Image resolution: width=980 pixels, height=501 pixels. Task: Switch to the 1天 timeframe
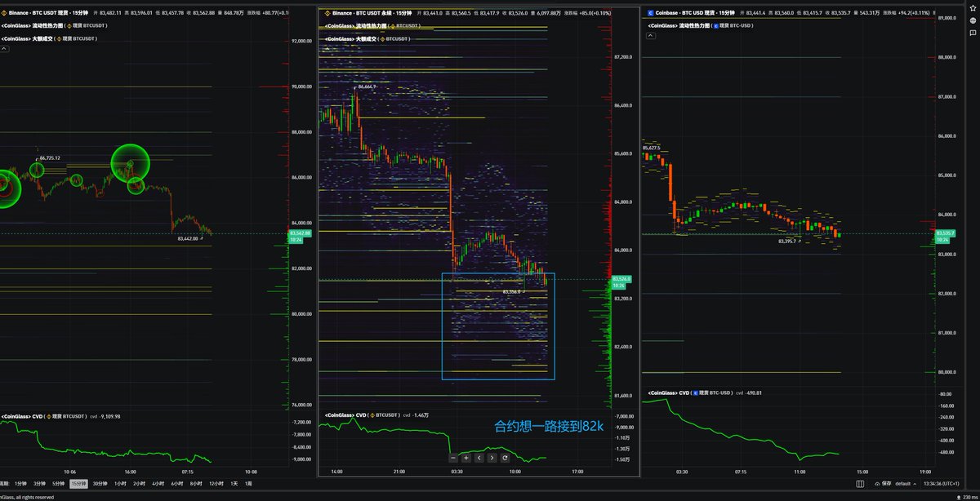pos(235,483)
